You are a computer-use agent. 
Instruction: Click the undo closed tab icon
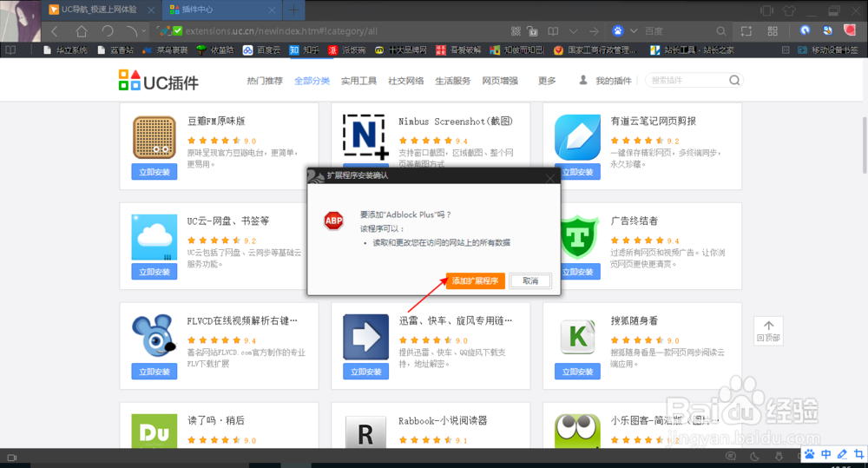(132, 31)
